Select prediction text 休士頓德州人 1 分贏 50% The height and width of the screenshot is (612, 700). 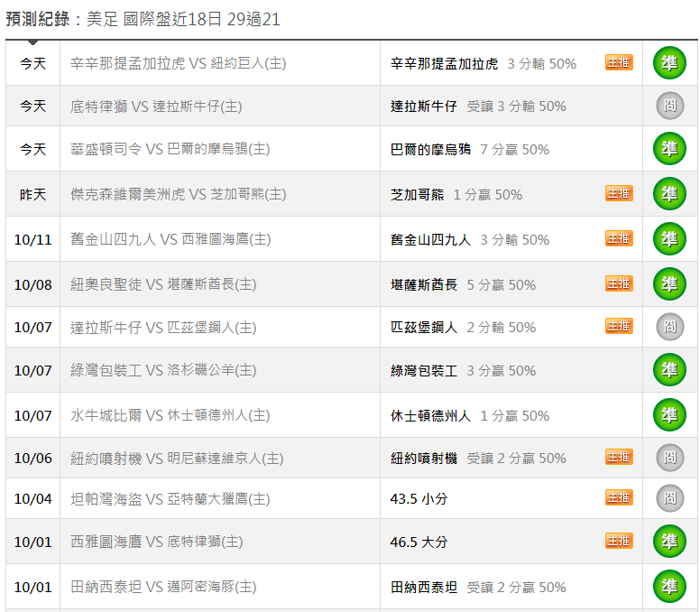tap(470, 415)
